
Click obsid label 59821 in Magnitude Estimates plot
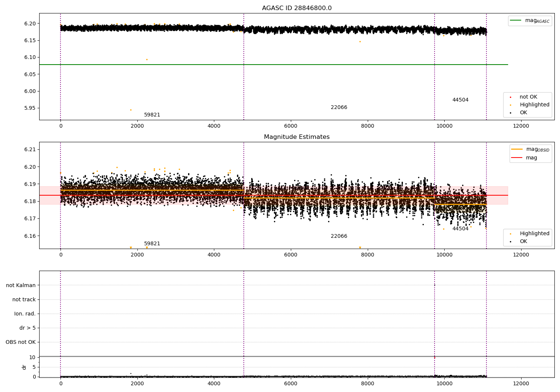click(152, 244)
